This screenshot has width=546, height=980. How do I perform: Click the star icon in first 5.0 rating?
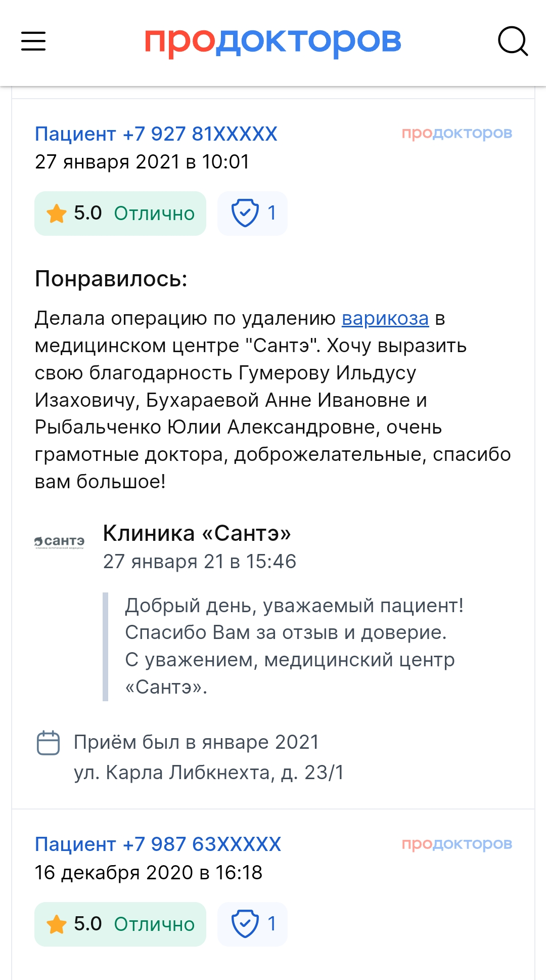coord(57,214)
